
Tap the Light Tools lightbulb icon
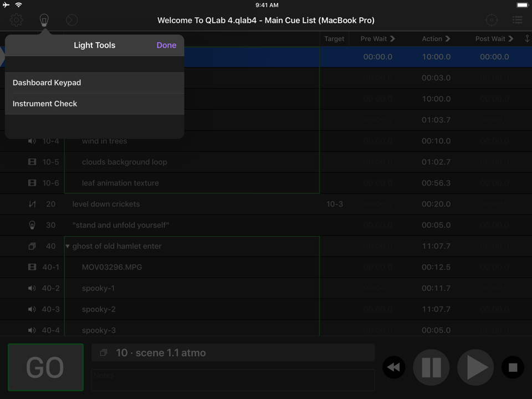44,21
